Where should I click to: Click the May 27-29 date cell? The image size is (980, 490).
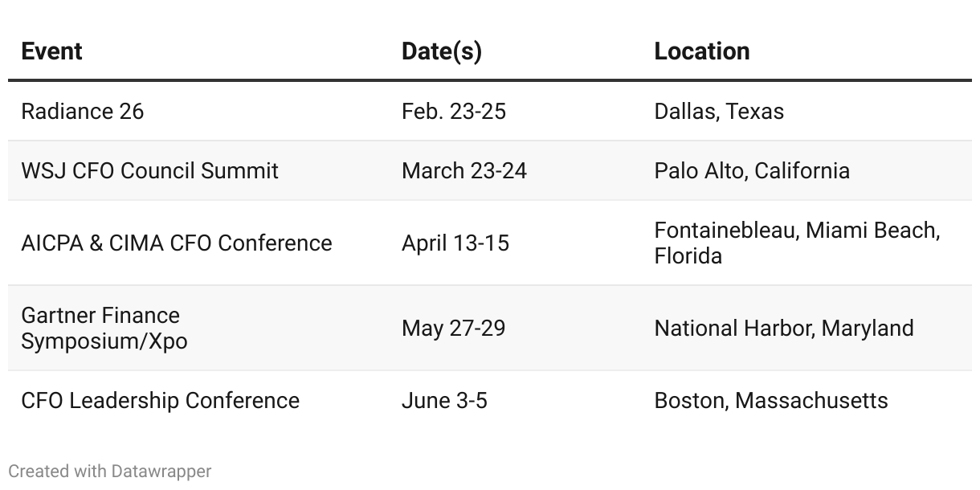tap(454, 328)
